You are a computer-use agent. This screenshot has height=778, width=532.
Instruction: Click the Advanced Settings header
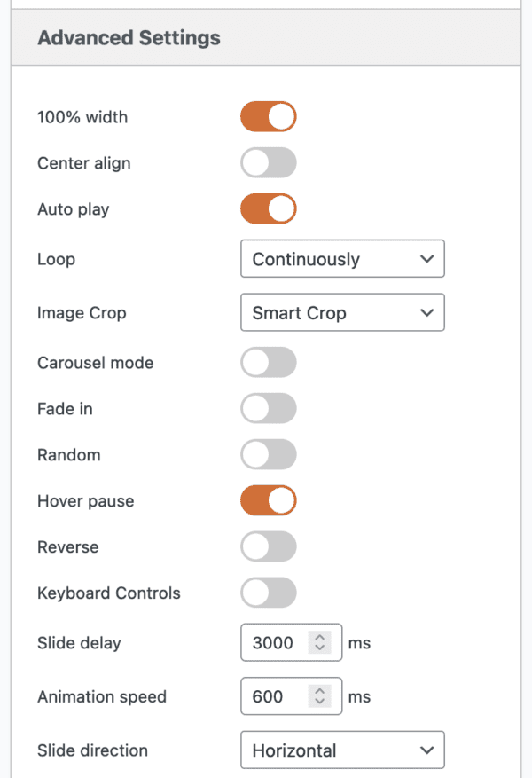[128, 38]
